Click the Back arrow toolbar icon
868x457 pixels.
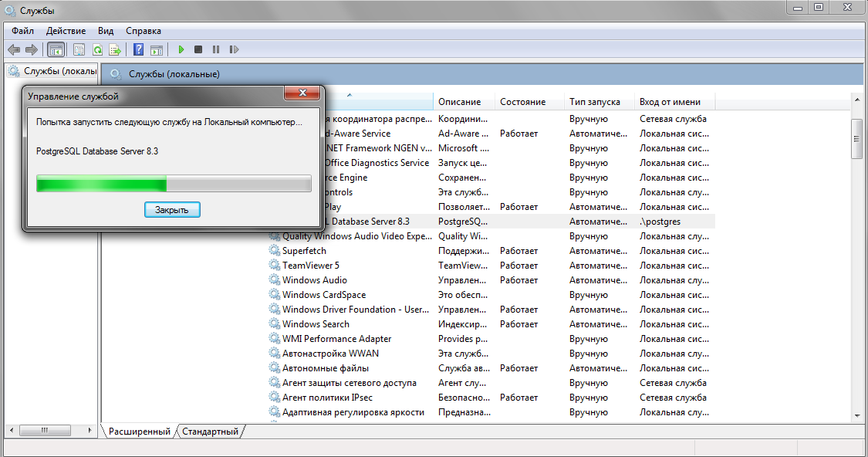[14, 49]
